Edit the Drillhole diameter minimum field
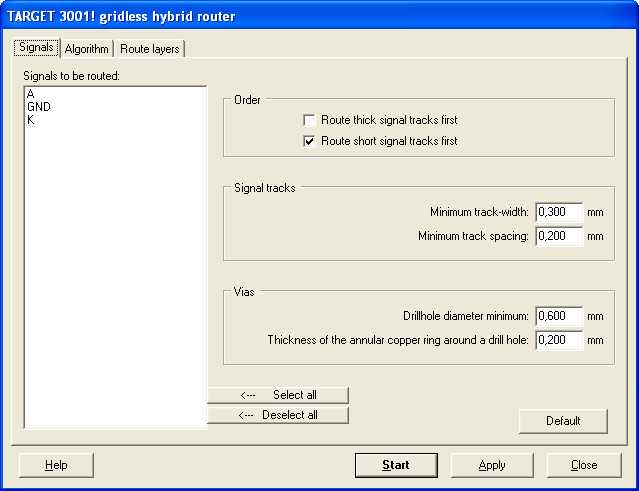 click(559, 316)
